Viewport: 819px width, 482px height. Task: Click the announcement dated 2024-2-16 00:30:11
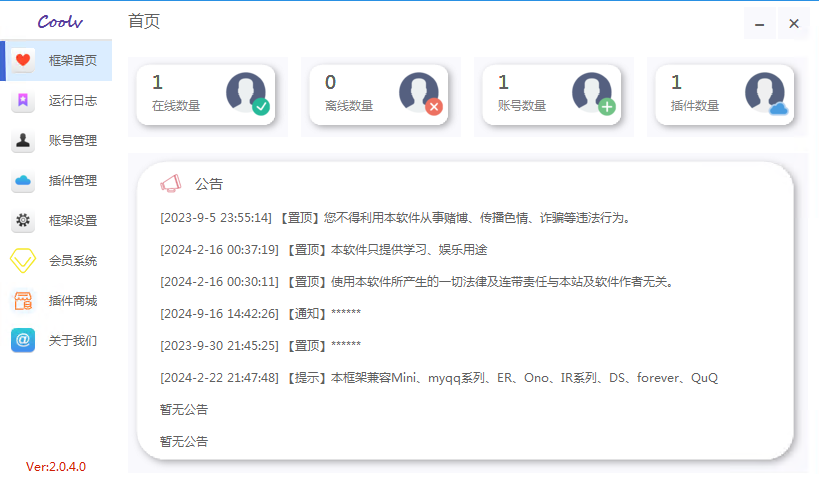[x=418, y=282]
